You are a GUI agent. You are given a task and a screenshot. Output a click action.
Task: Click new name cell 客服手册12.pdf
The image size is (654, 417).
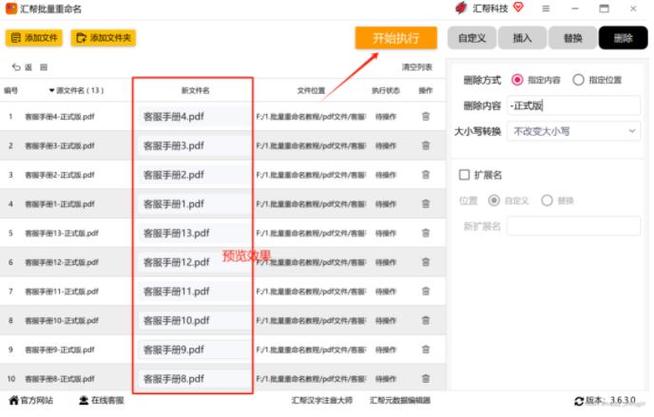point(193,262)
